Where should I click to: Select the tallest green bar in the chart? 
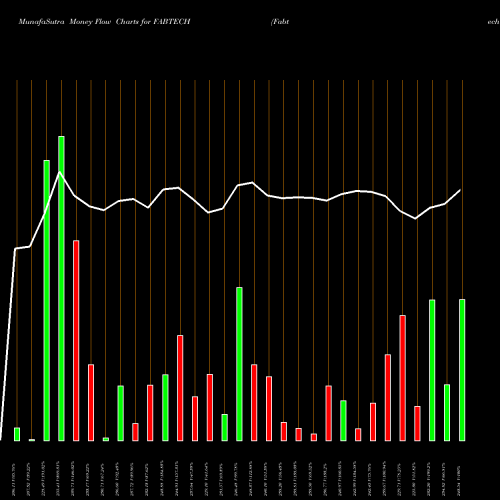[61, 289]
